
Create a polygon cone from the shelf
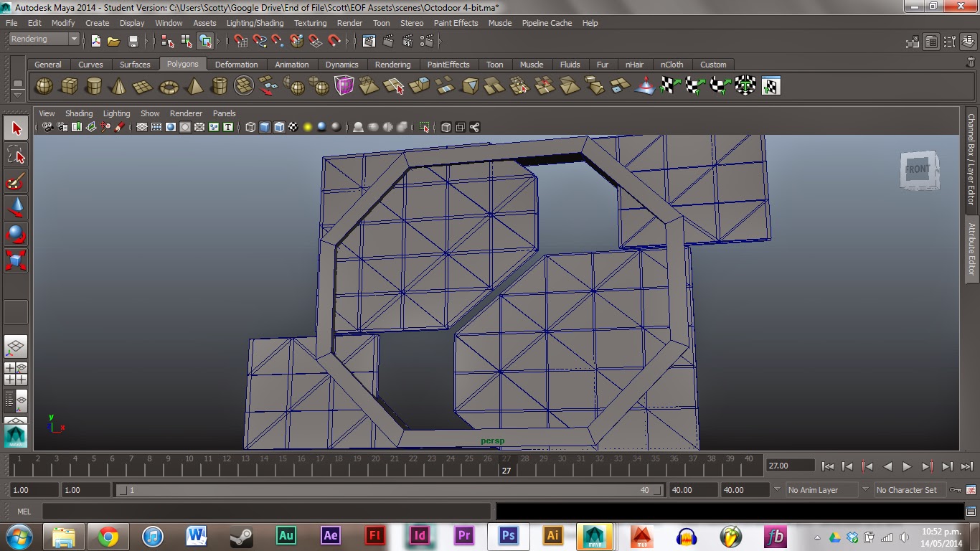118,86
